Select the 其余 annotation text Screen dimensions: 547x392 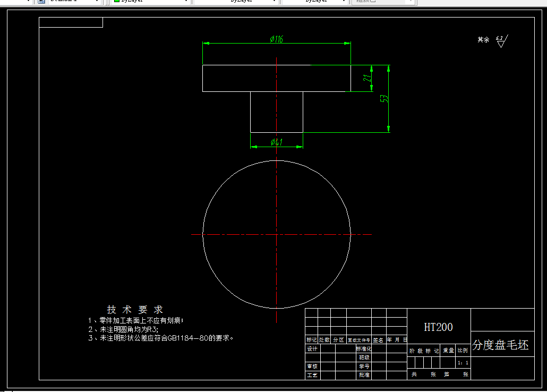click(483, 40)
